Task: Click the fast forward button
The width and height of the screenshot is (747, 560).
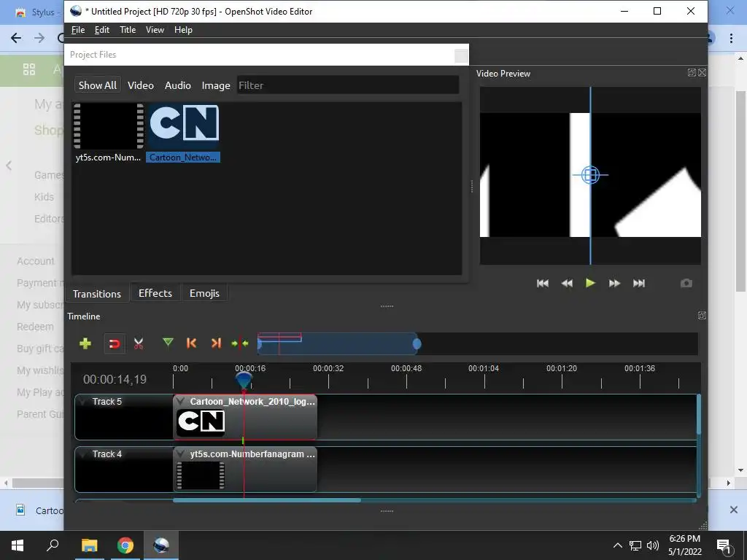Action: 614,284
